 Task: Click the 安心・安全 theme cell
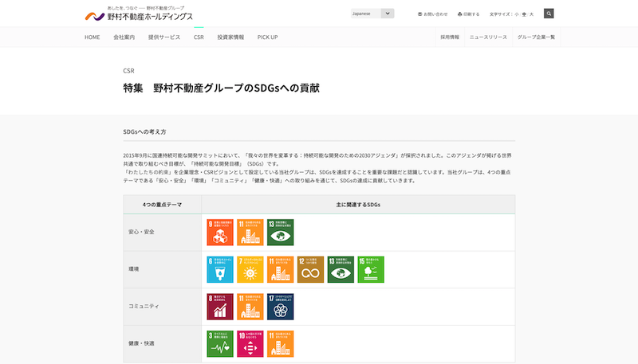point(163,233)
